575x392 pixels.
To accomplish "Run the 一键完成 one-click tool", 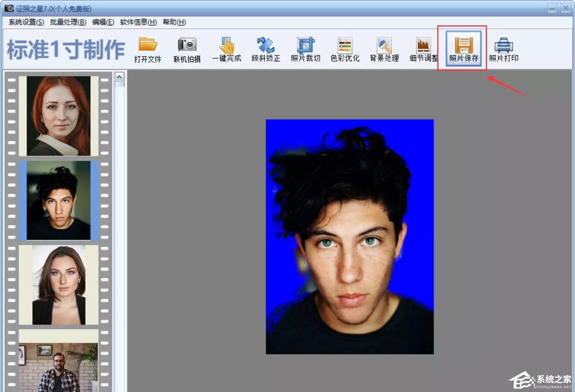I will (227, 50).
